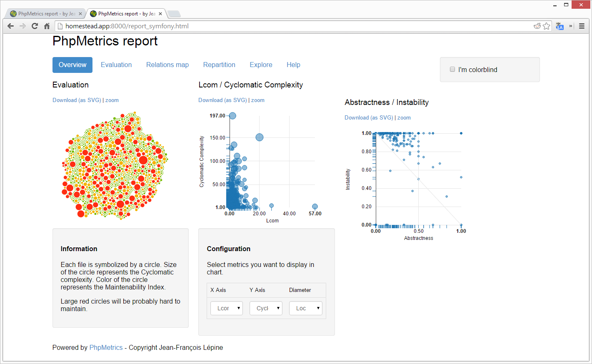Open the PhpMetrics link in the footer
Image resolution: width=592 pixels, height=364 pixels.
106,347
